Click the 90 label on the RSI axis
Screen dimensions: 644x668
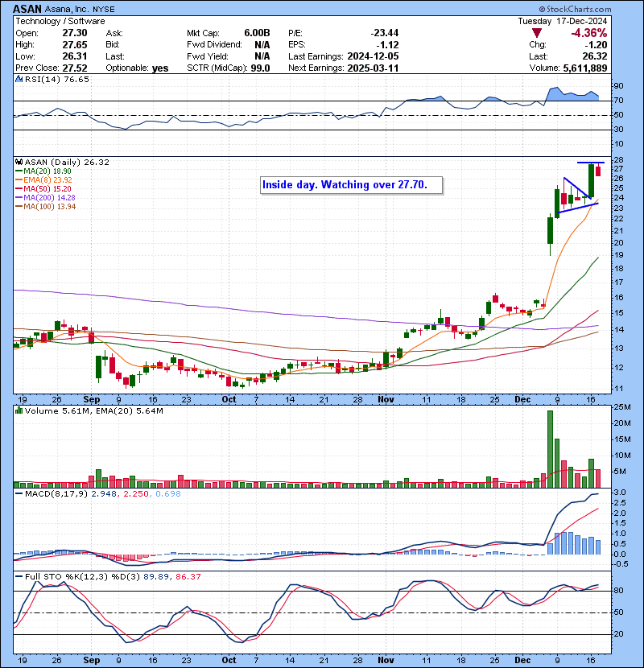618,86
